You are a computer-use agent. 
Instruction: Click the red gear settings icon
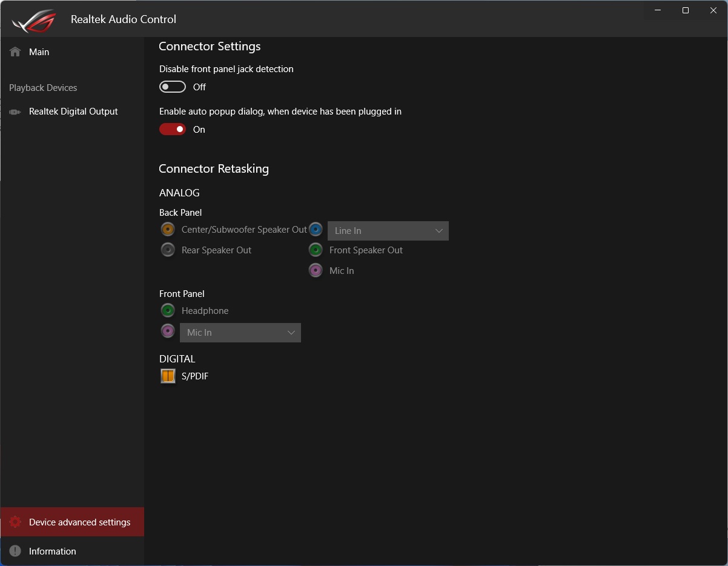point(15,522)
